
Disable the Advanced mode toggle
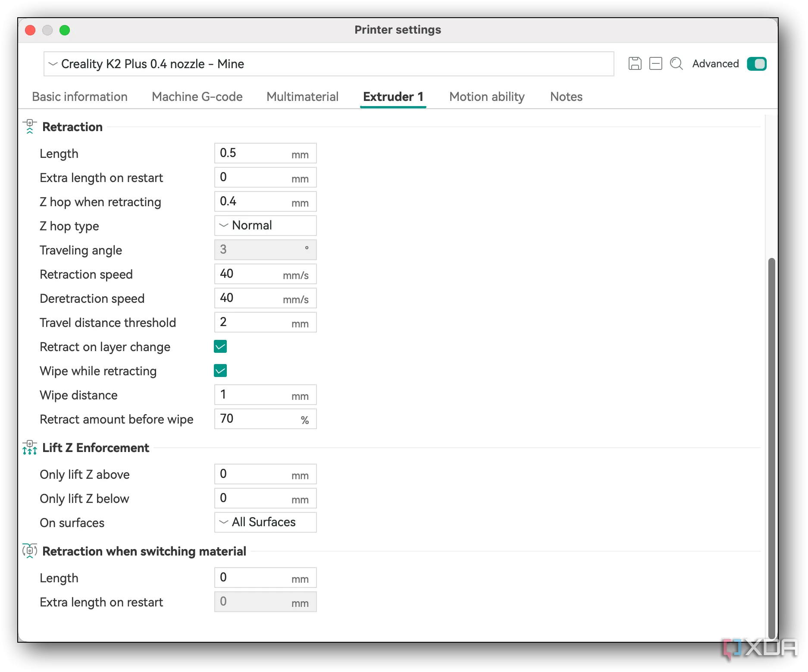[756, 64]
